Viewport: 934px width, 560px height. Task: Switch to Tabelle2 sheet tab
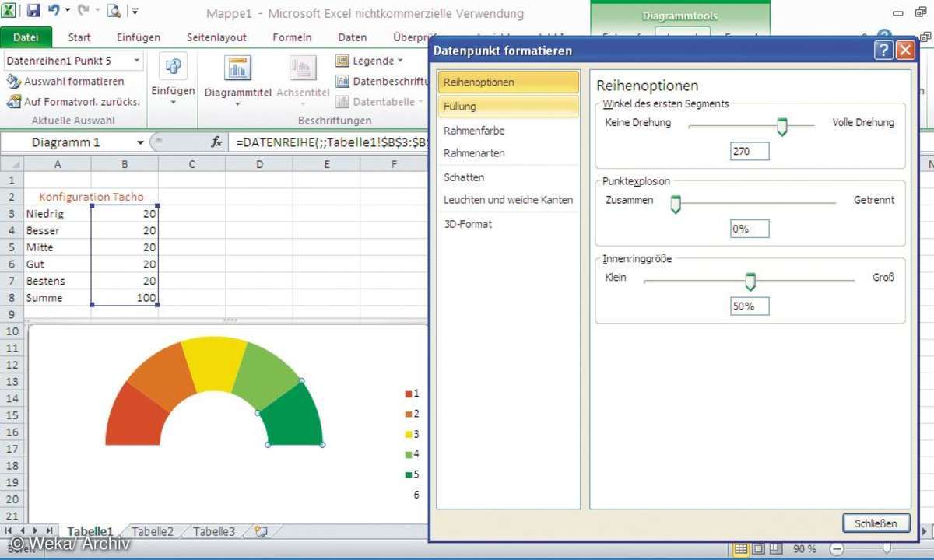point(153,532)
